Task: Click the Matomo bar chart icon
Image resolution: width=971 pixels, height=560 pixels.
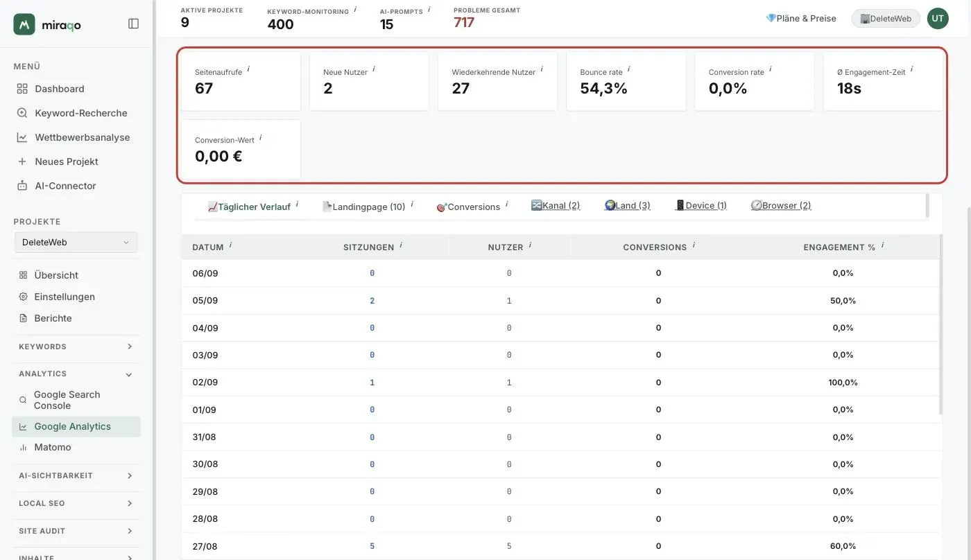Action: [x=23, y=448]
